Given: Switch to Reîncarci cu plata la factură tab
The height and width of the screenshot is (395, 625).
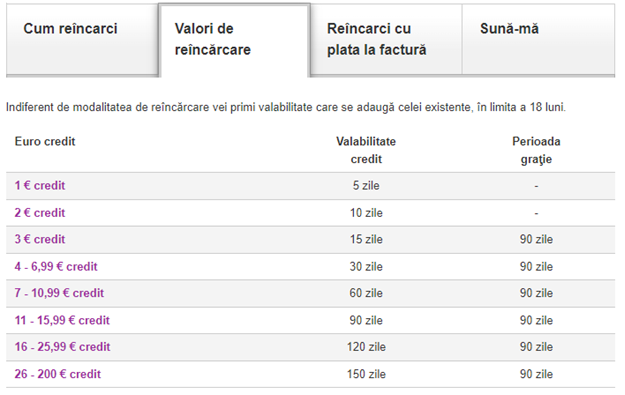Looking at the screenshot, I should click(x=386, y=39).
